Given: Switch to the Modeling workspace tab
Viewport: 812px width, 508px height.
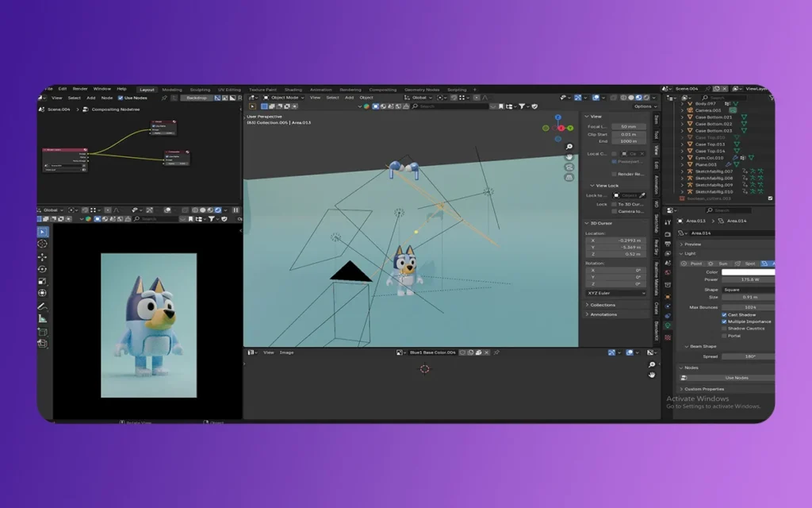Looking at the screenshot, I should [171, 90].
